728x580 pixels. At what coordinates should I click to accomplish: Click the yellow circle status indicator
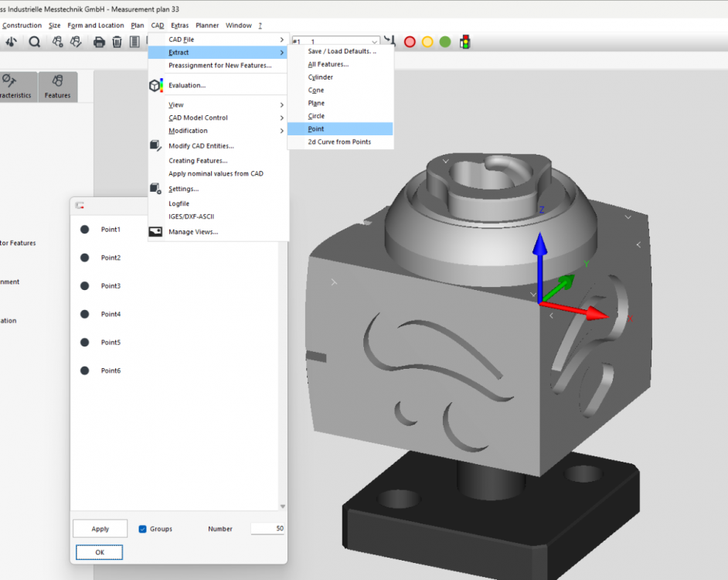[427, 42]
